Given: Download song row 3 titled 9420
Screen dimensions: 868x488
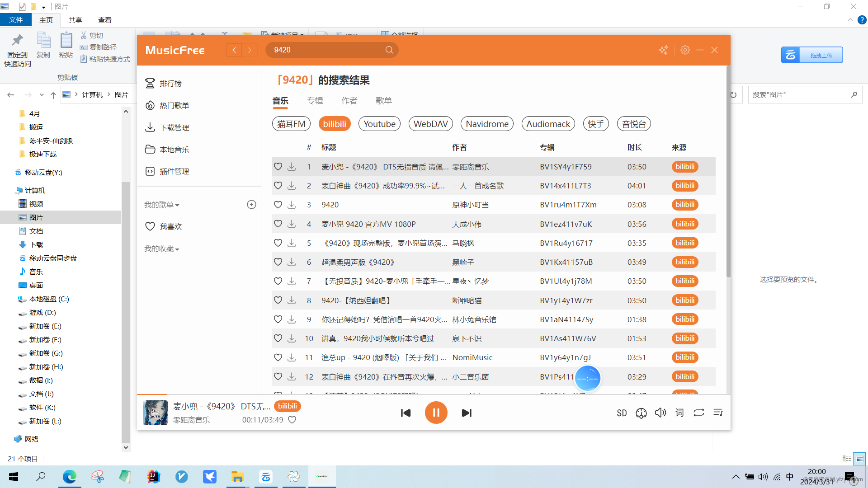Looking at the screenshot, I should coord(292,205).
